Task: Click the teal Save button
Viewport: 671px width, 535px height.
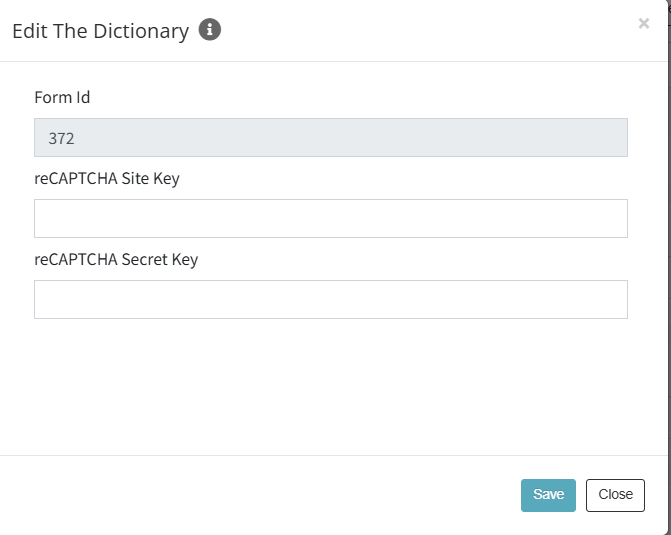Action: click(548, 495)
